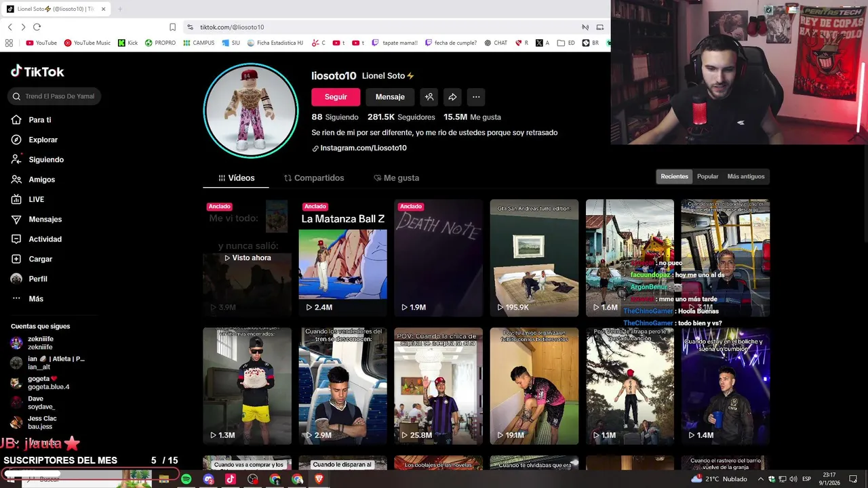This screenshot has height=488, width=868.
Task: Open the CAMPUS bookmark
Action: point(199,43)
